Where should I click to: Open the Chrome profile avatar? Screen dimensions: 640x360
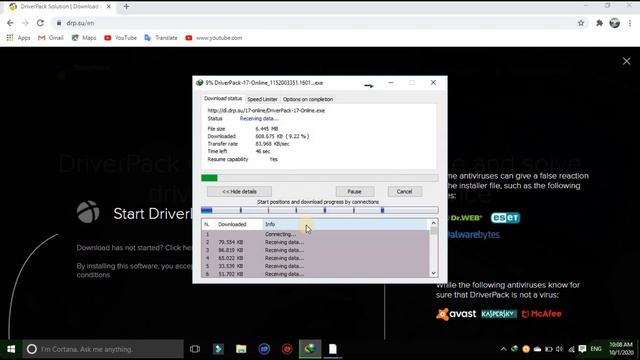click(x=615, y=23)
